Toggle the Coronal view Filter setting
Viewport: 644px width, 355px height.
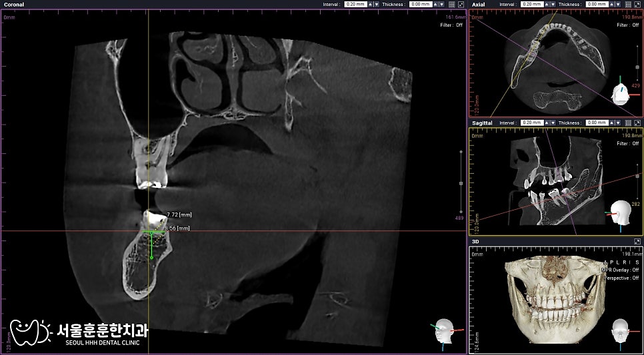coord(451,25)
